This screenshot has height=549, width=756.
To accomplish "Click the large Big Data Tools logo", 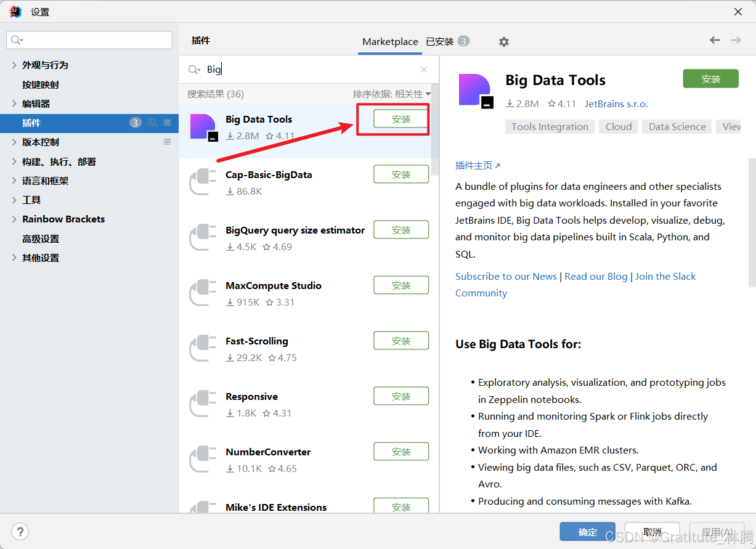I will [x=476, y=92].
